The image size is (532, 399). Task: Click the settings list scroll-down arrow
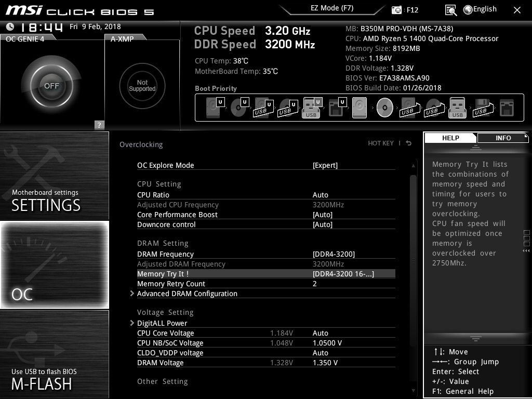click(x=413, y=391)
